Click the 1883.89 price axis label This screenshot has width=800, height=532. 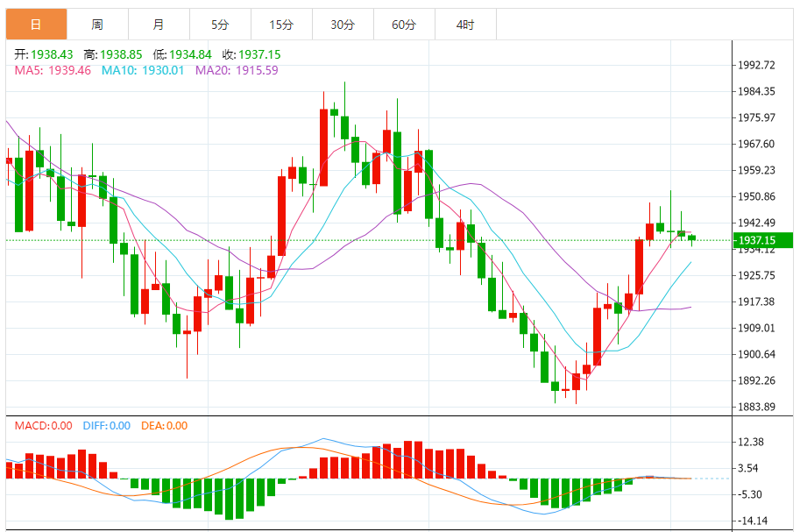(x=757, y=407)
